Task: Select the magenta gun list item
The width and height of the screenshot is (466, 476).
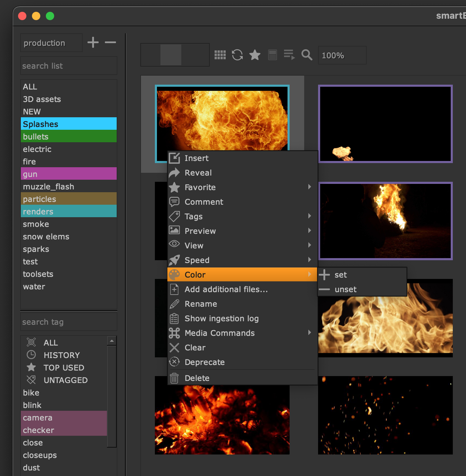Action: [x=68, y=174]
